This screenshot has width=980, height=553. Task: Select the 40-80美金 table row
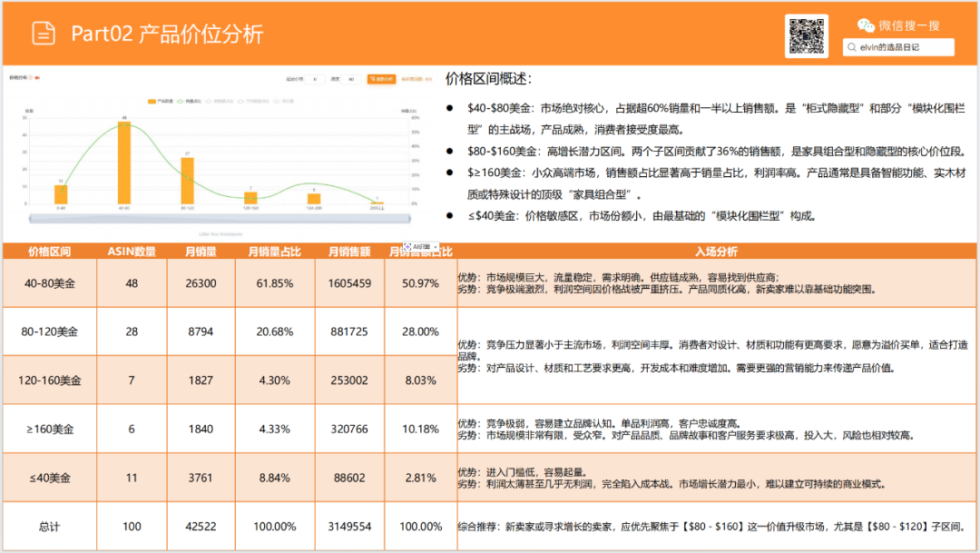pyautogui.click(x=50, y=282)
